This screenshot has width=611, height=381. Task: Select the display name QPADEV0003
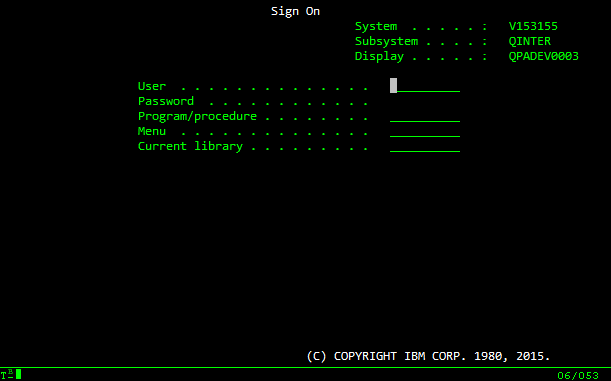click(x=544, y=56)
